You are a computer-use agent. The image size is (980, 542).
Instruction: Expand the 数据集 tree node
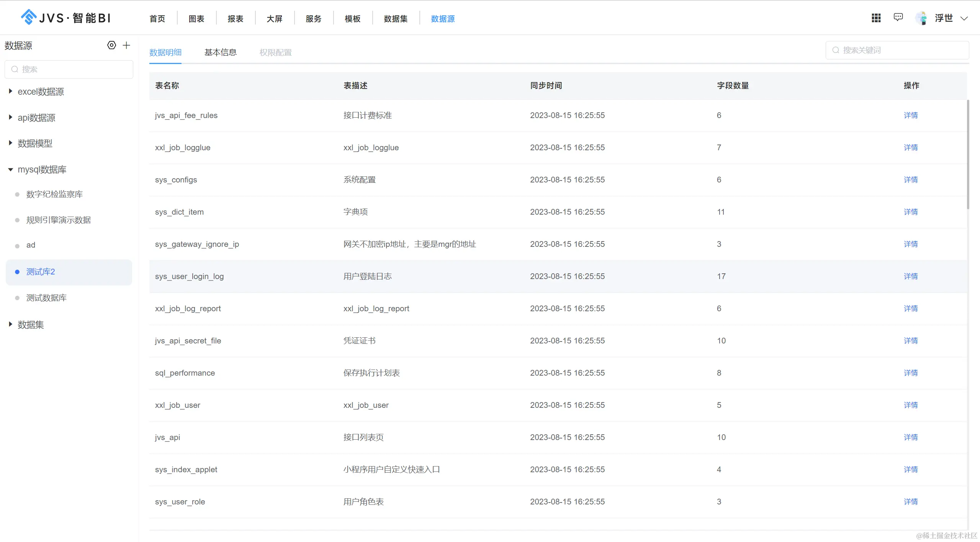(x=10, y=324)
